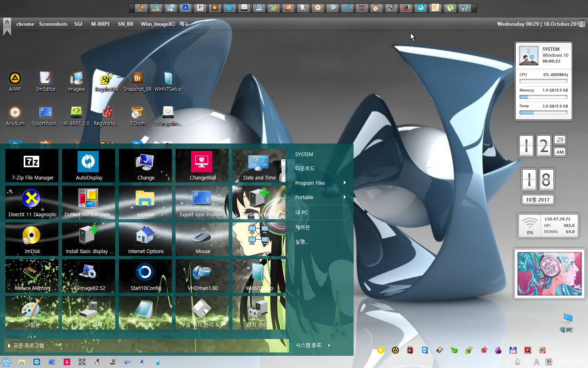Launch AutoDisplay from the start menu
The height and width of the screenshot is (368, 588).
click(x=89, y=166)
